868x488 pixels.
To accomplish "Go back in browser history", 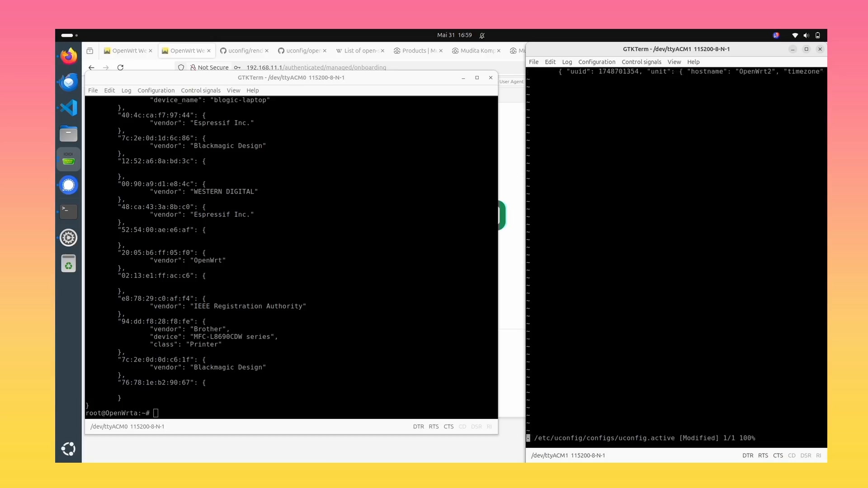I will pyautogui.click(x=91, y=67).
